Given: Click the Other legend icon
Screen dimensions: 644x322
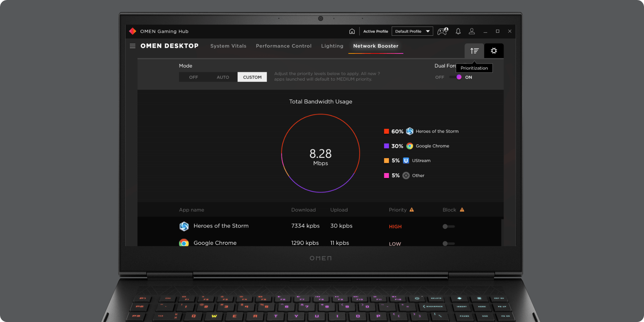Looking at the screenshot, I should coord(406,176).
